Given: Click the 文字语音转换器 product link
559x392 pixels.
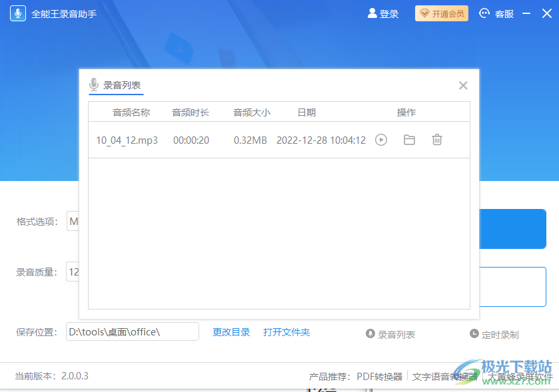Looking at the screenshot, I should (444, 376).
